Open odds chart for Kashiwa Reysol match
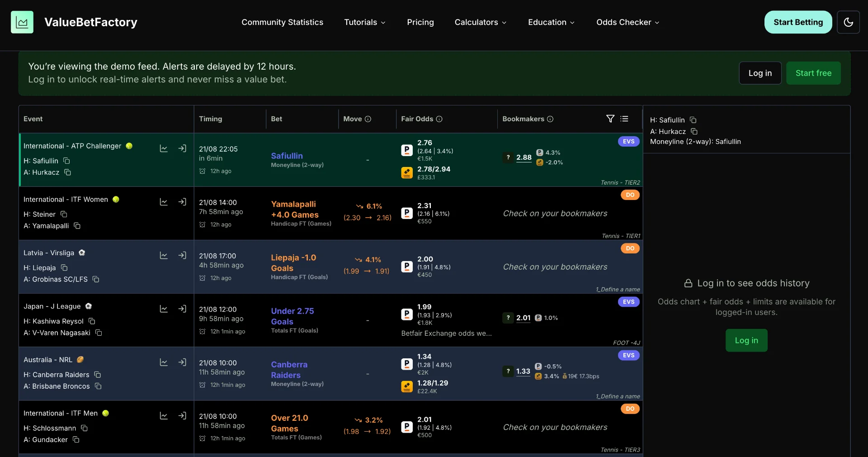This screenshot has height=457, width=868. [x=164, y=309]
